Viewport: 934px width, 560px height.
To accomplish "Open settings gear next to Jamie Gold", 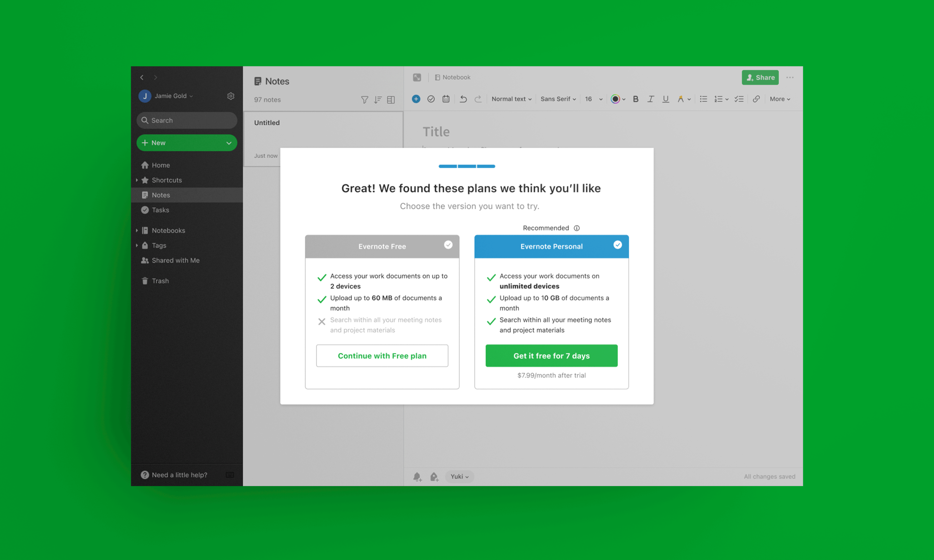I will click(231, 96).
